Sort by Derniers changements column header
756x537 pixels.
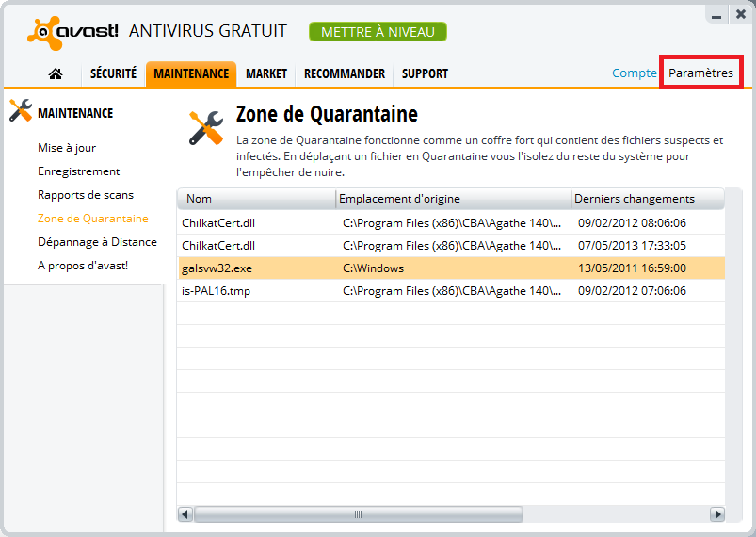(x=648, y=199)
